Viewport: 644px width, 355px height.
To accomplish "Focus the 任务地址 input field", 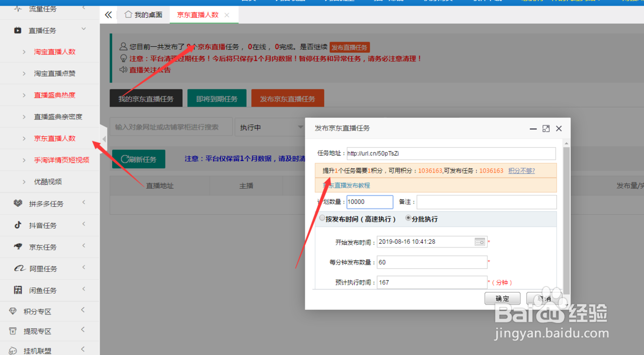I will click(451, 153).
